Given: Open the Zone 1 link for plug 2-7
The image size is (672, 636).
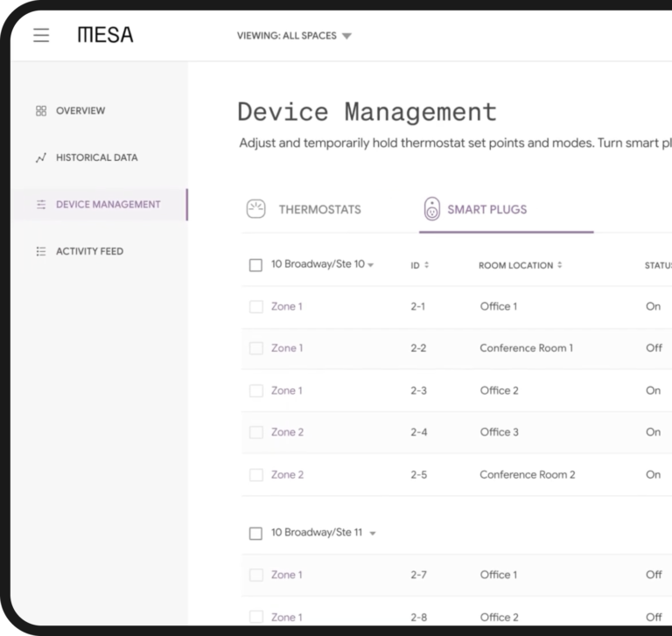Looking at the screenshot, I should (287, 575).
